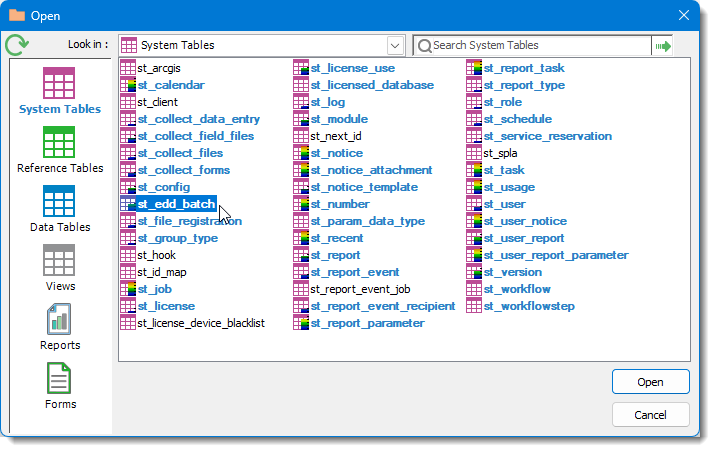Click the Search System Tables field
Image resolution: width=715 pixels, height=452 pixels.
(533, 46)
